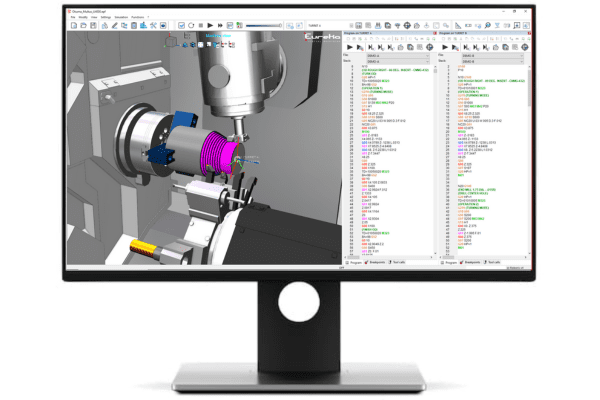Click the Play simulation button in main toolbar
This screenshot has width=600, height=400.
click(x=211, y=26)
